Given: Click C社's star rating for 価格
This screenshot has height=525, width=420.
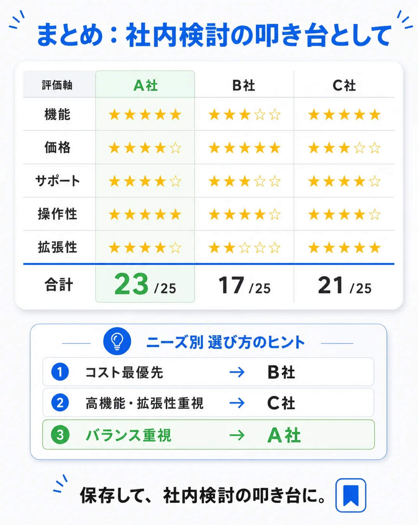Looking at the screenshot, I should click(344, 148).
